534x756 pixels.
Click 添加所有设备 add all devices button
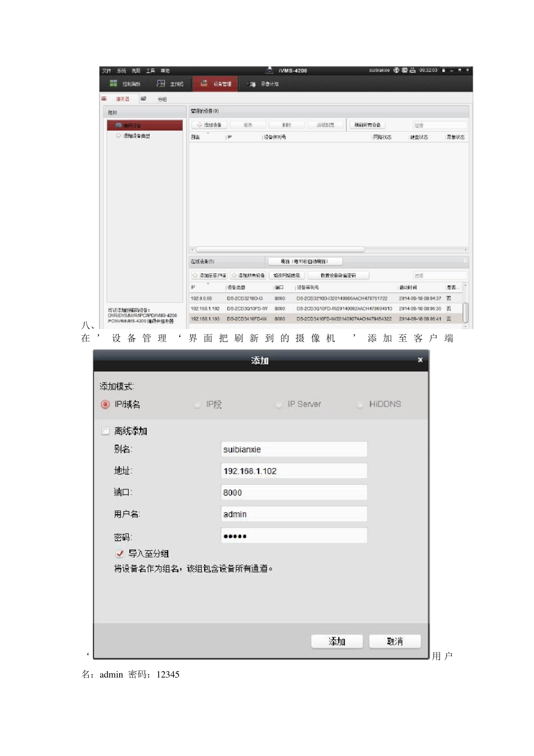pyautogui.click(x=248, y=276)
